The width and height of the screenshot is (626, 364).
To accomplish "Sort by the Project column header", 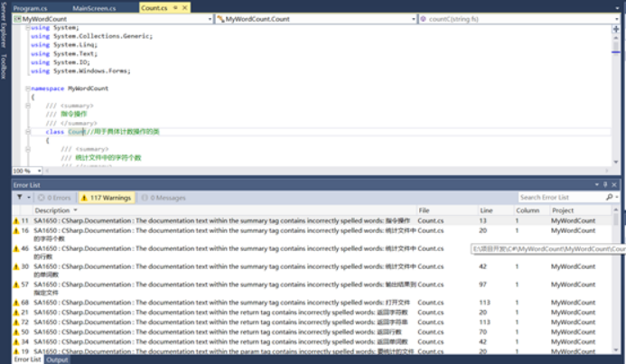I will pos(581,210).
